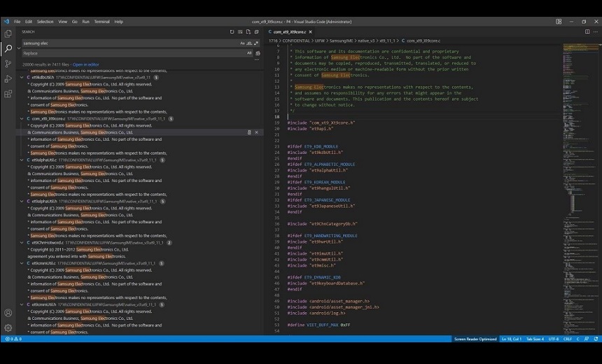Click CONFIDENTIAL in the breadcrumb path
Viewport: 602px width, 364px height.
[x=296, y=41]
